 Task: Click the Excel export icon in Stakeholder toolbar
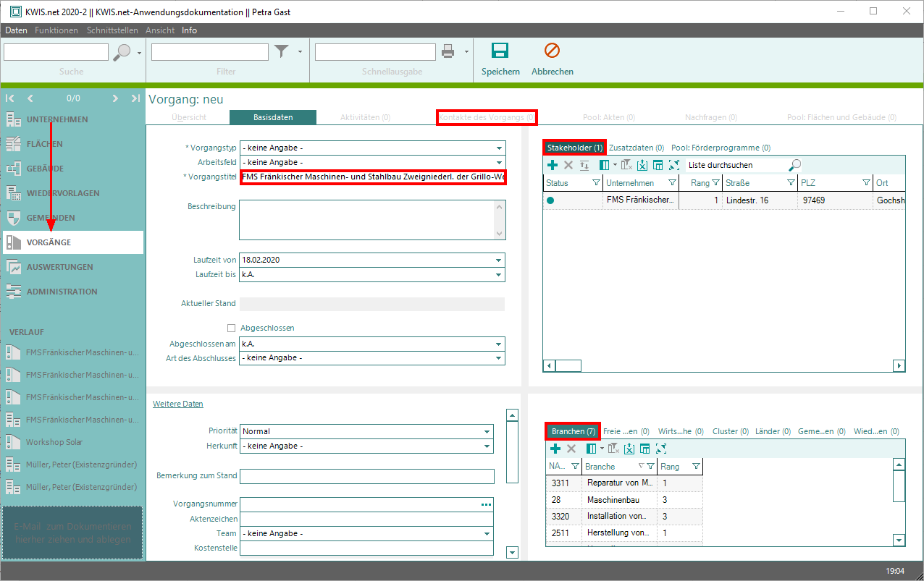(642, 165)
